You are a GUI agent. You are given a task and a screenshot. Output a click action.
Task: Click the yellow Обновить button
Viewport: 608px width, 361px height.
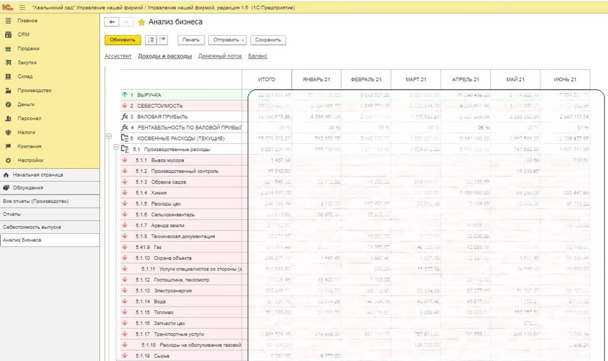point(123,40)
